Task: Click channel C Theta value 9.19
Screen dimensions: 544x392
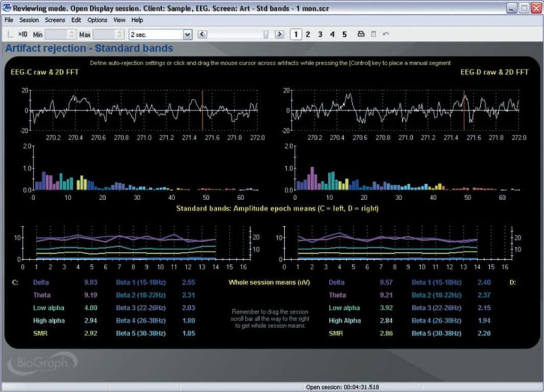Action: click(90, 295)
